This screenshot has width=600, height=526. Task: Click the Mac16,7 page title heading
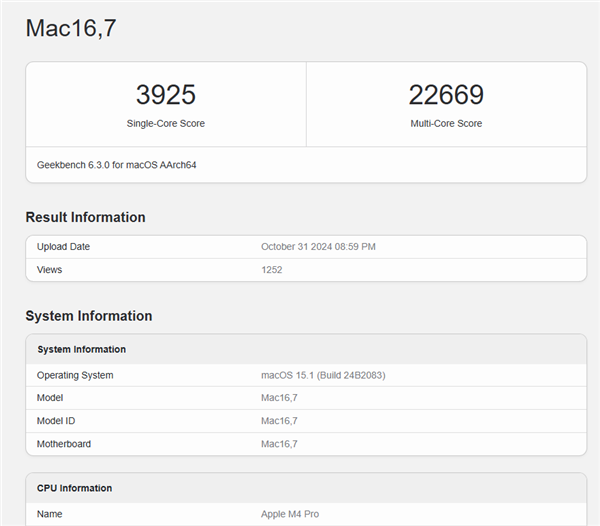pyautogui.click(x=71, y=28)
